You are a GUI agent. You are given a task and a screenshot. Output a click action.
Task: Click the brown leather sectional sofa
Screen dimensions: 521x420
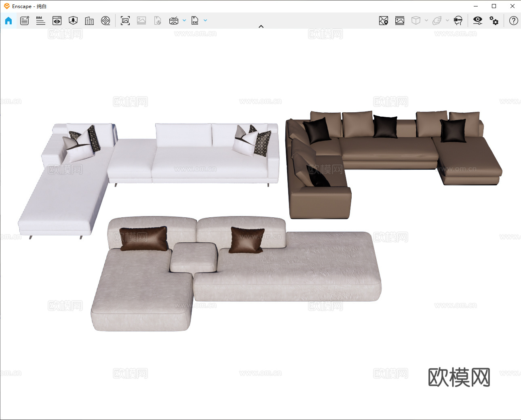388,151
